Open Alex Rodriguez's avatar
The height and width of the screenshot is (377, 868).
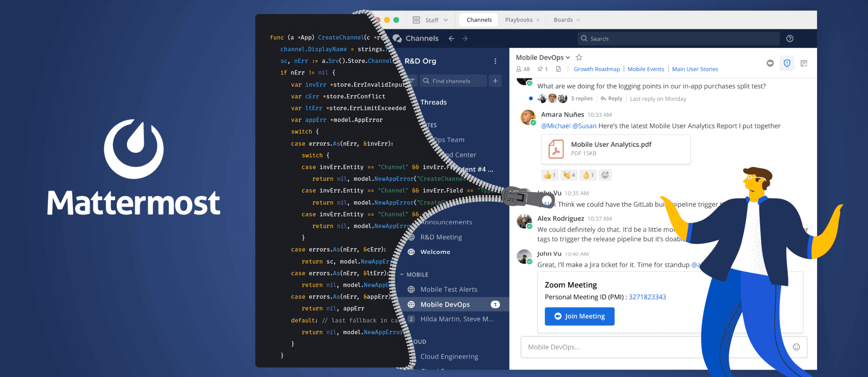[x=524, y=221]
